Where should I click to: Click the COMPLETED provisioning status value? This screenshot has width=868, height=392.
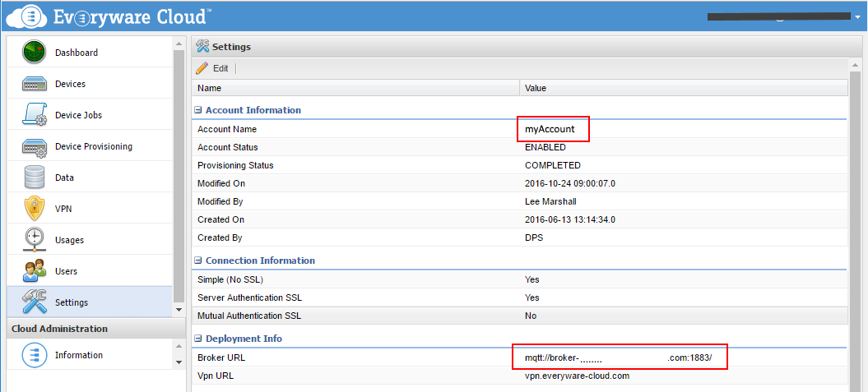pos(552,165)
